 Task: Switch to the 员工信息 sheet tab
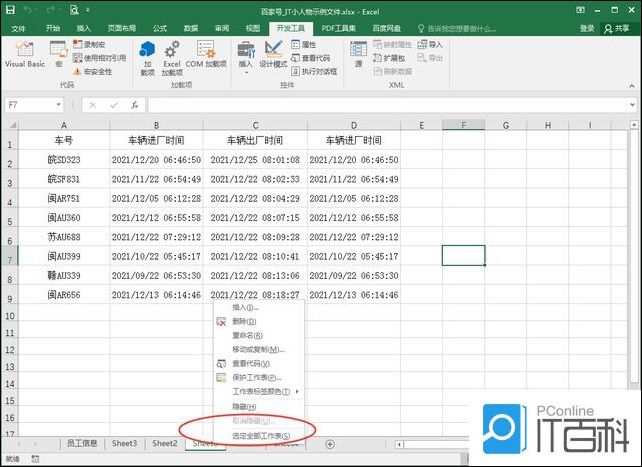point(82,443)
